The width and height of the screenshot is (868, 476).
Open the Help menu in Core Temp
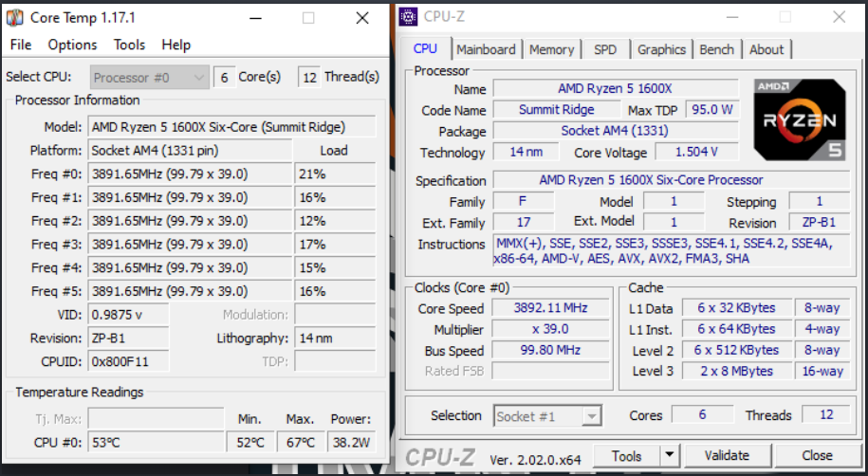click(176, 45)
